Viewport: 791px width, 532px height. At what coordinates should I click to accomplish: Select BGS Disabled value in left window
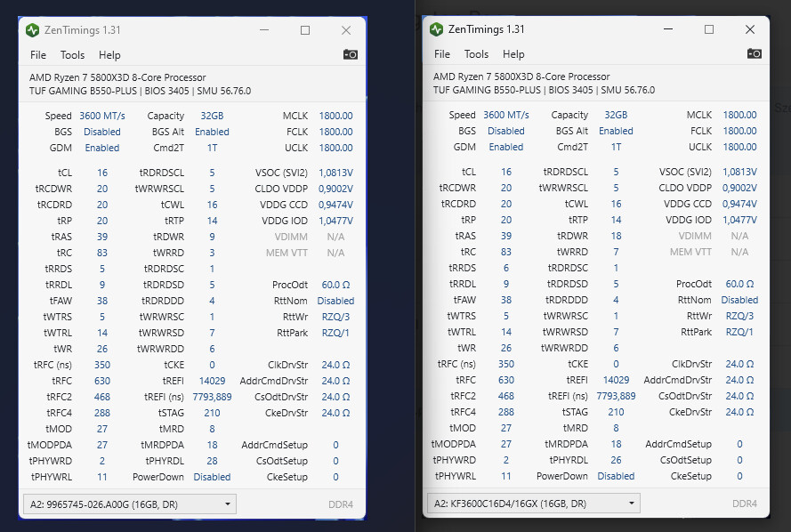coord(102,132)
